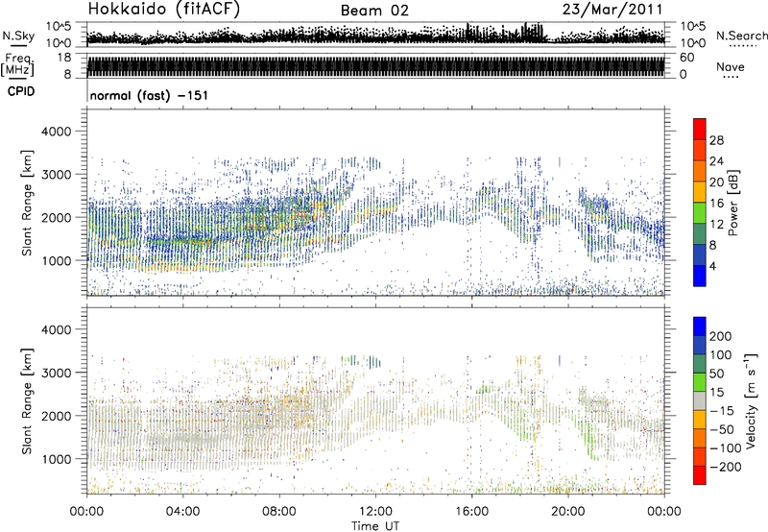Click the 'normal (fast) -151' text

click(x=150, y=95)
